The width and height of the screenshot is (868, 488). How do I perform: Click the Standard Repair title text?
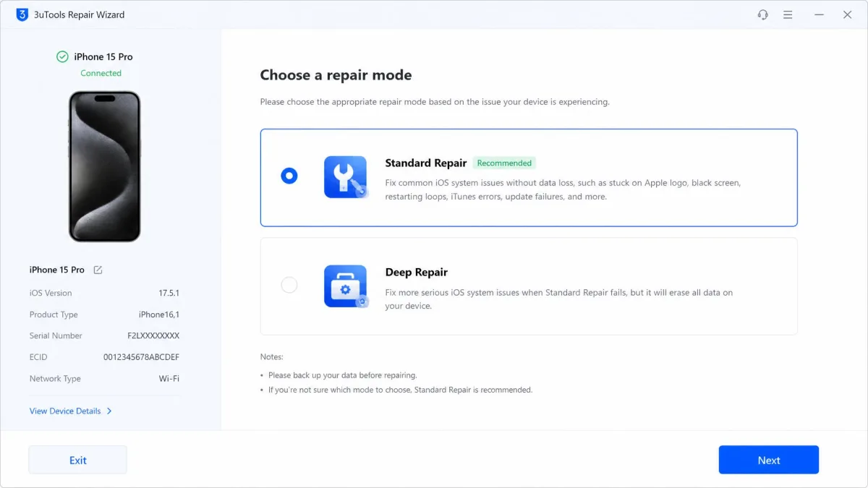tap(426, 163)
